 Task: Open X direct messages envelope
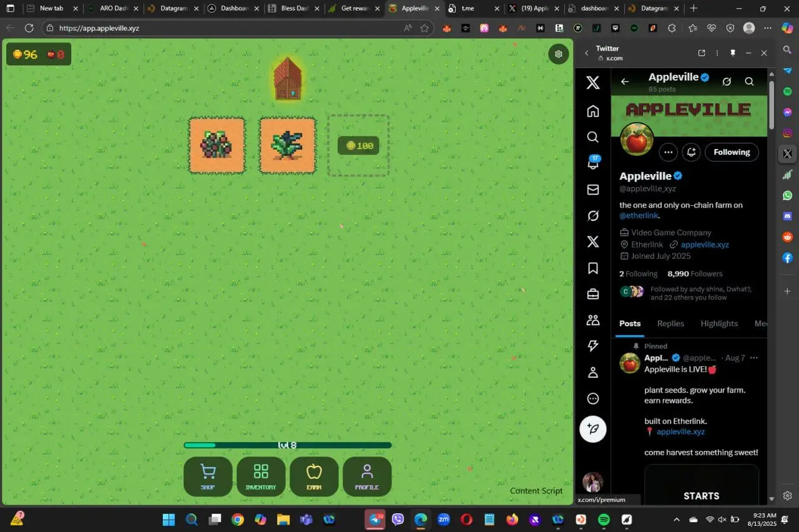(593, 190)
